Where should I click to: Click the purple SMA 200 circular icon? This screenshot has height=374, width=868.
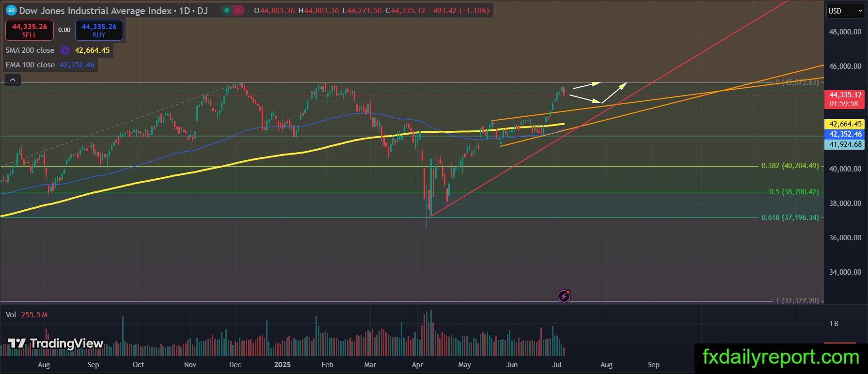tap(64, 50)
